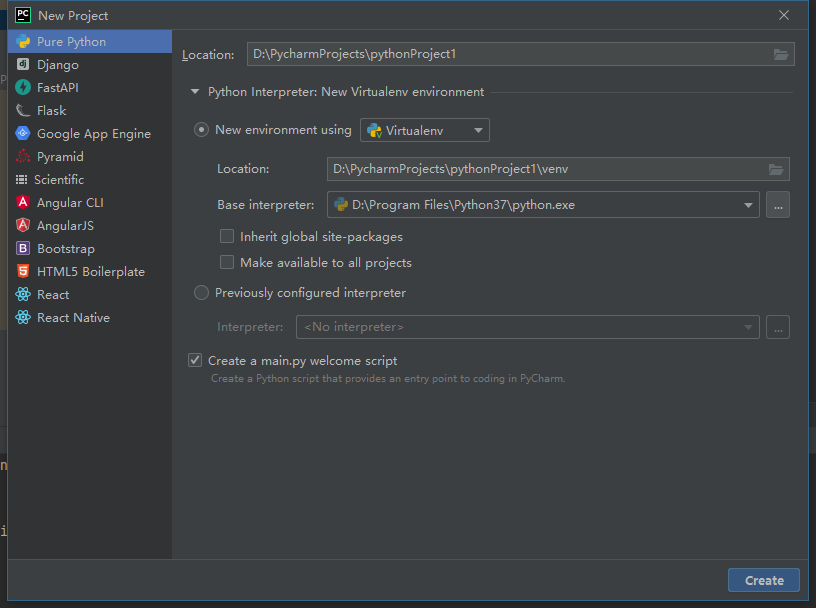This screenshot has height=608, width=816.
Task: Select Google App Engine project type
Action: (90, 133)
